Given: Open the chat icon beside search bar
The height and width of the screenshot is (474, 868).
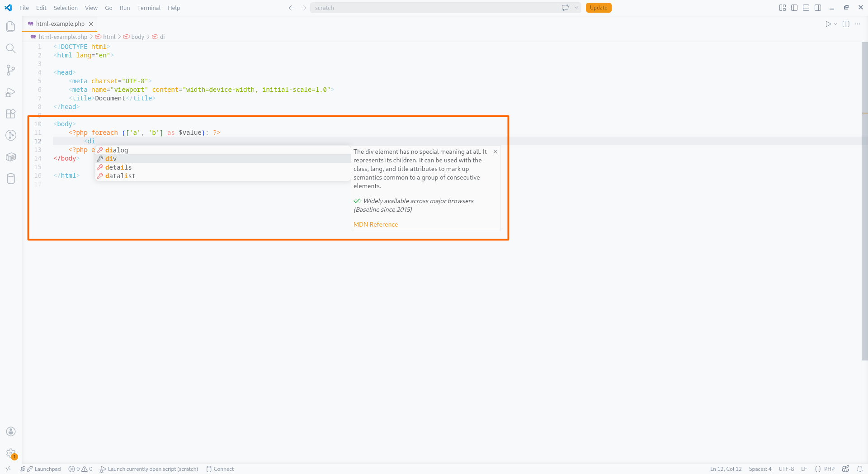Looking at the screenshot, I should [565, 8].
